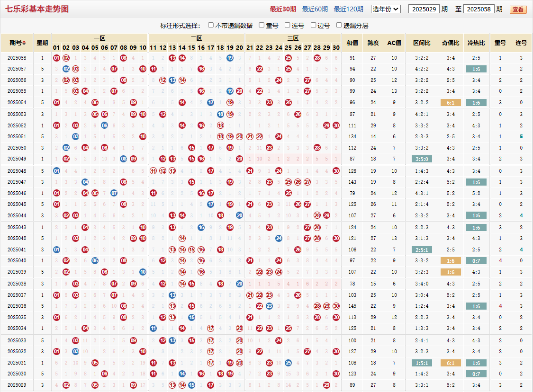Viewport: 533px width, 392px height.
Task: Click the 奇偶比 column header
Action: 451,43
